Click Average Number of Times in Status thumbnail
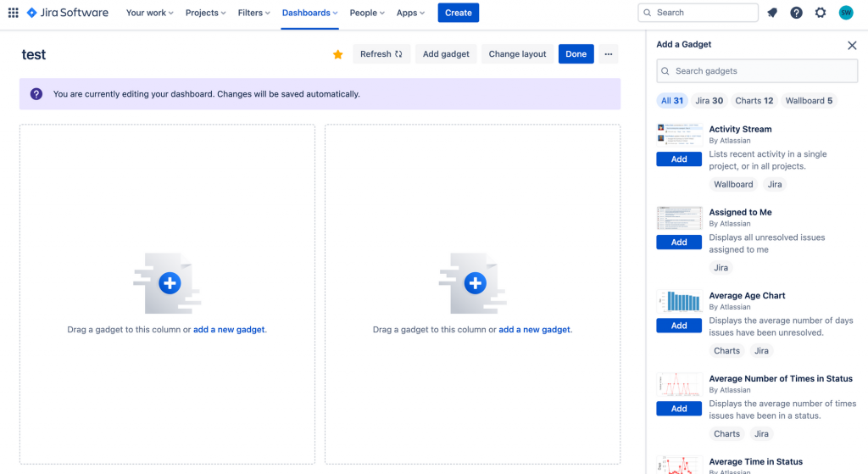 [679, 384]
